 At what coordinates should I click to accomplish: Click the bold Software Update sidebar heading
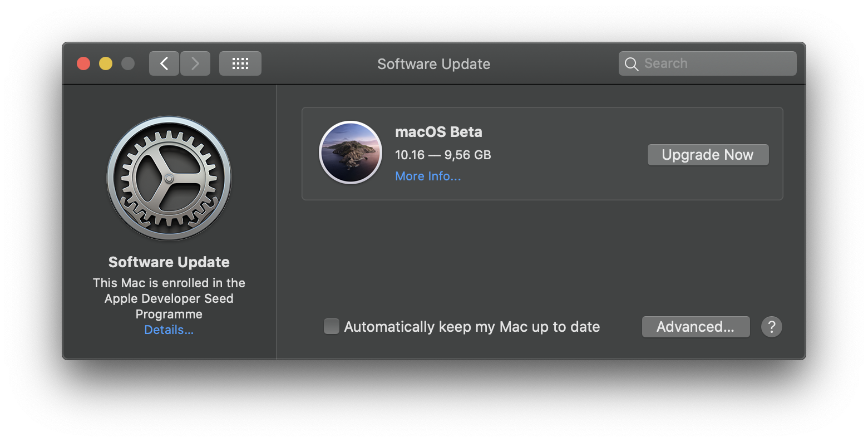[169, 262]
